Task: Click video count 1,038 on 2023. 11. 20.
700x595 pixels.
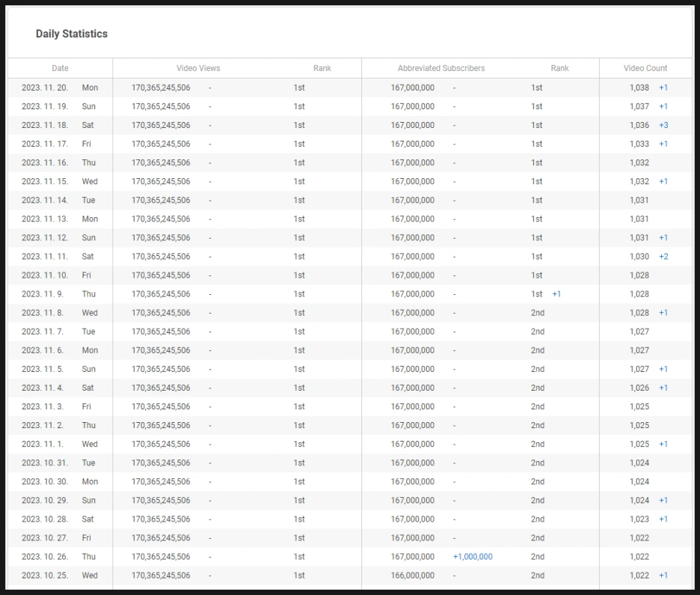Action: 639,88
